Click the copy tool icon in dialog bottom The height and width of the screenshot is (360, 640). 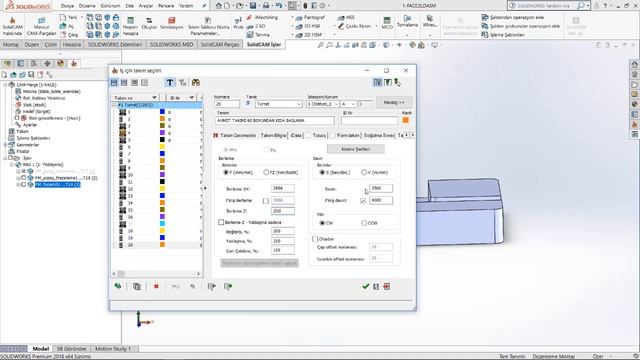point(137,287)
